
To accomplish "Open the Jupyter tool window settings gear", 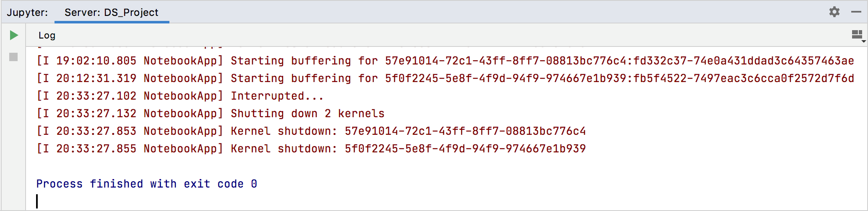I will coord(834,12).
